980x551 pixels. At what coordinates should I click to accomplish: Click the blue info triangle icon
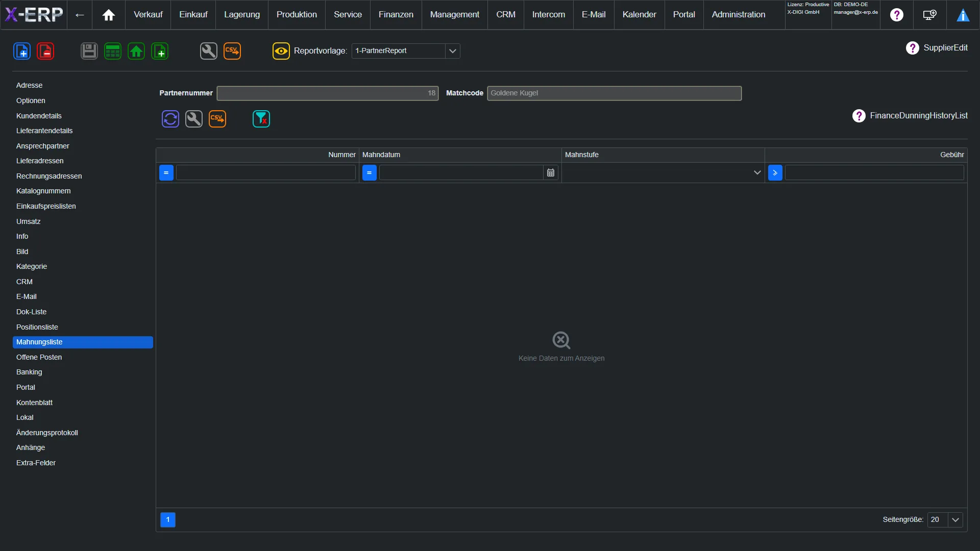[x=963, y=15]
